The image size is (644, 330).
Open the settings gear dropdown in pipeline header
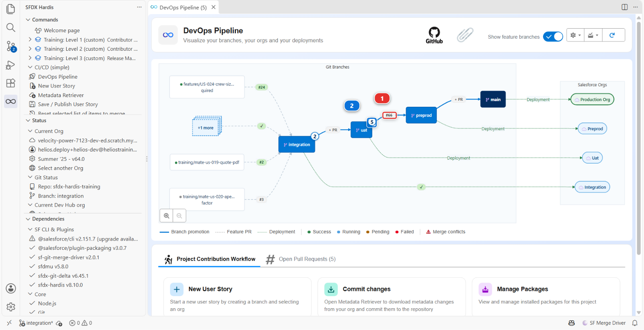click(575, 35)
